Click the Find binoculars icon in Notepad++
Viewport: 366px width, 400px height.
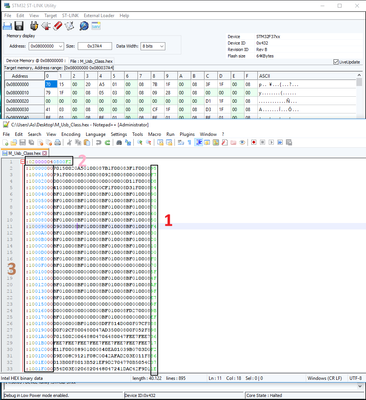pos(119,142)
